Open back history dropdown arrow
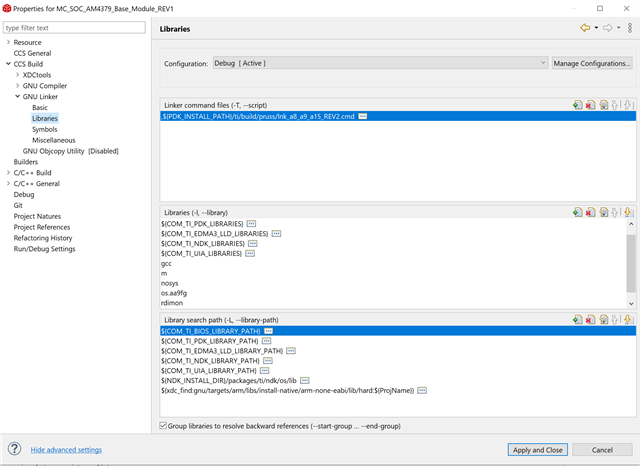The image size is (640, 466). click(x=596, y=28)
